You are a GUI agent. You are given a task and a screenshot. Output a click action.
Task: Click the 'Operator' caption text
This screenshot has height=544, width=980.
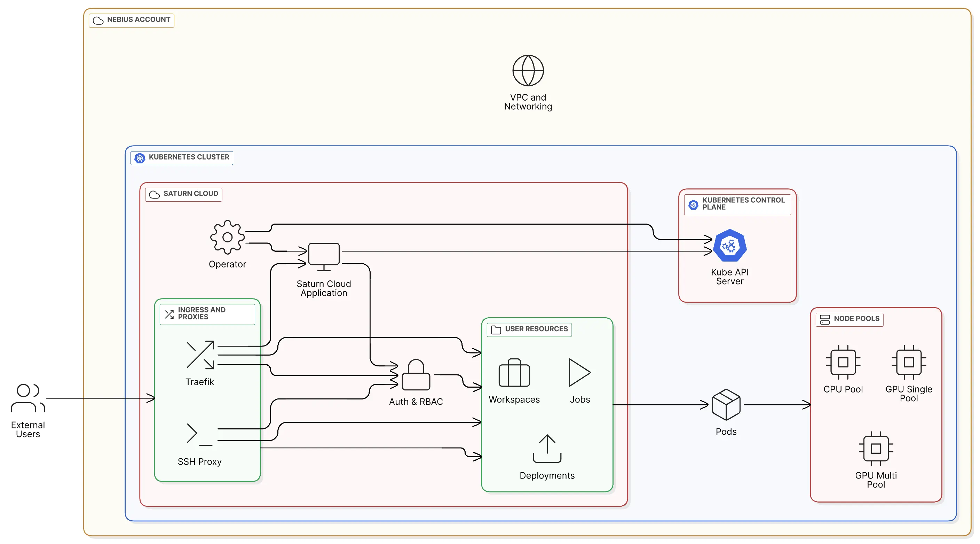pyautogui.click(x=227, y=264)
